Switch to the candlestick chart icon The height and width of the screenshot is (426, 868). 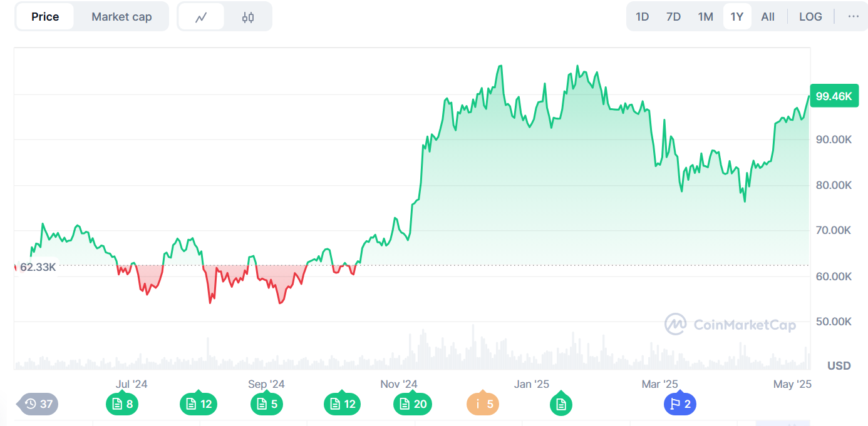[x=248, y=17]
